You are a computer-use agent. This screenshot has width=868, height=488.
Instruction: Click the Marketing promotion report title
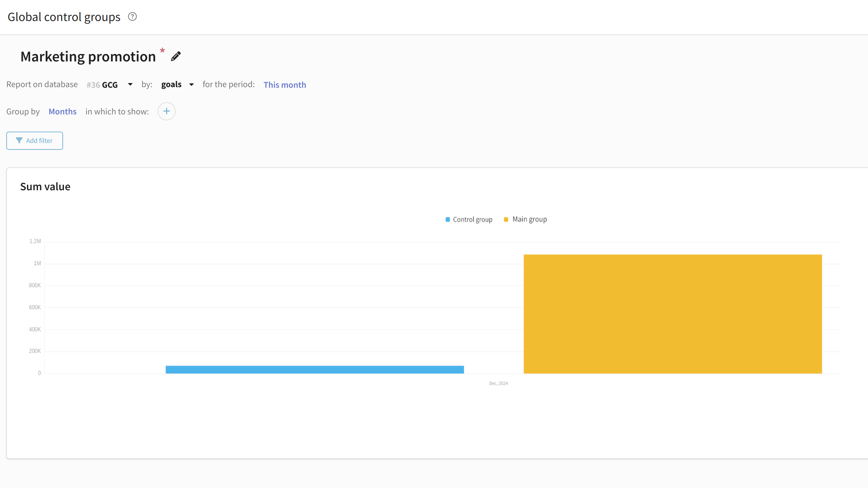[88, 56]
